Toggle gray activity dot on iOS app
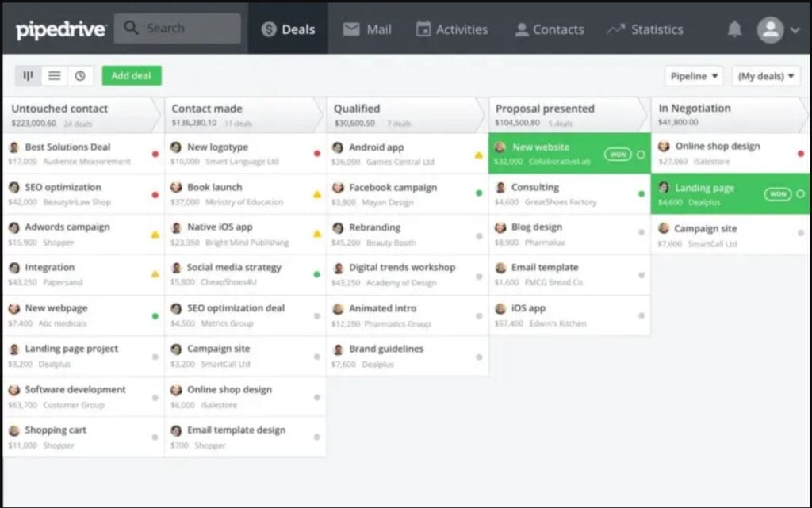The image size is (812, 508). point(641,315)
